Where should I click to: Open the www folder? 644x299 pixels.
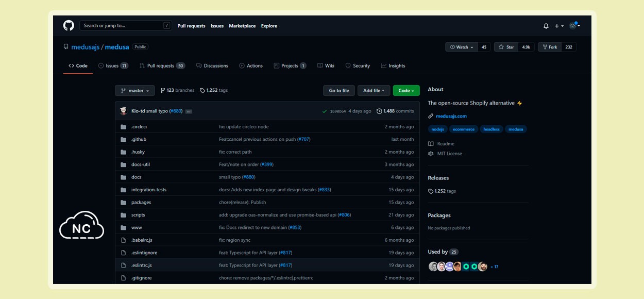click(x=137, y=228)
